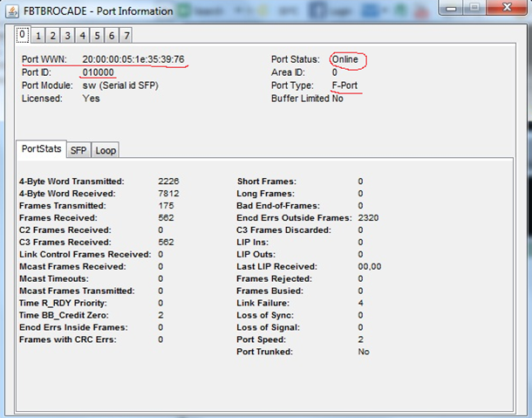Click the Port Speed label
The image size is (532, 418).
coord(262,340)
